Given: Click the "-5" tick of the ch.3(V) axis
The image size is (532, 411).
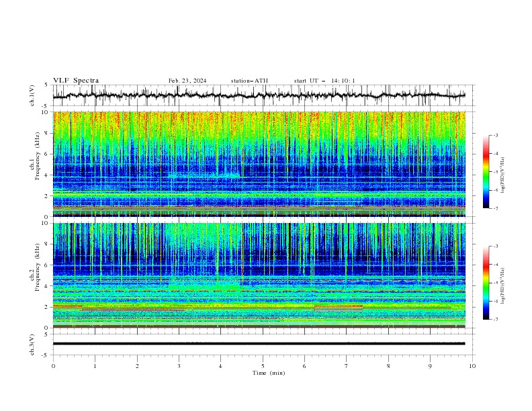Looking at the screenshot, I should (46, 355).
